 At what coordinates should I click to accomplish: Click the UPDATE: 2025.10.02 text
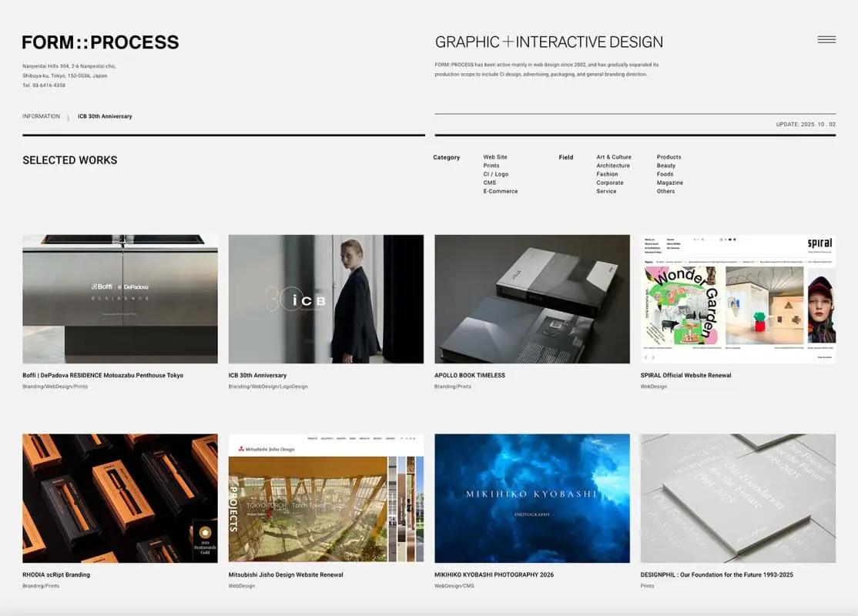click(806, 124)
